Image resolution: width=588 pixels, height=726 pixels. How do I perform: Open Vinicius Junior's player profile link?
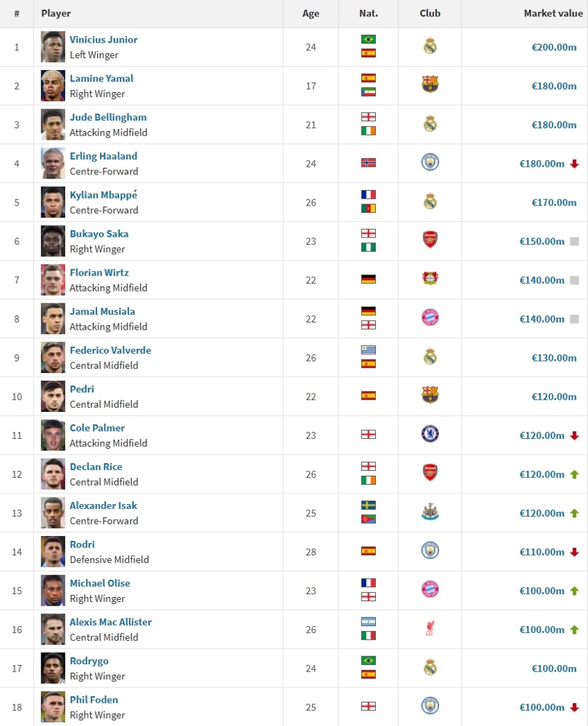tap(104, 40)
